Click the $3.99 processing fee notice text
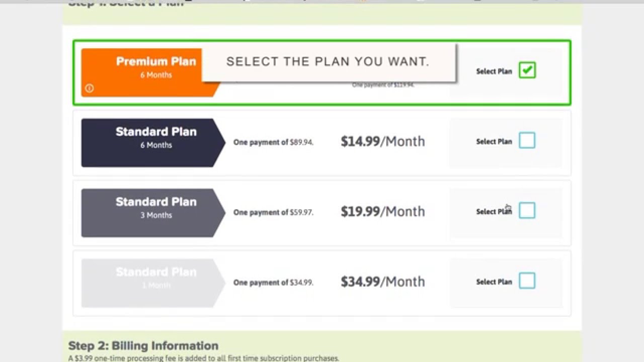The height and width of the screenshot is (362, 644). pyautogui.click(x=204, y=358)
